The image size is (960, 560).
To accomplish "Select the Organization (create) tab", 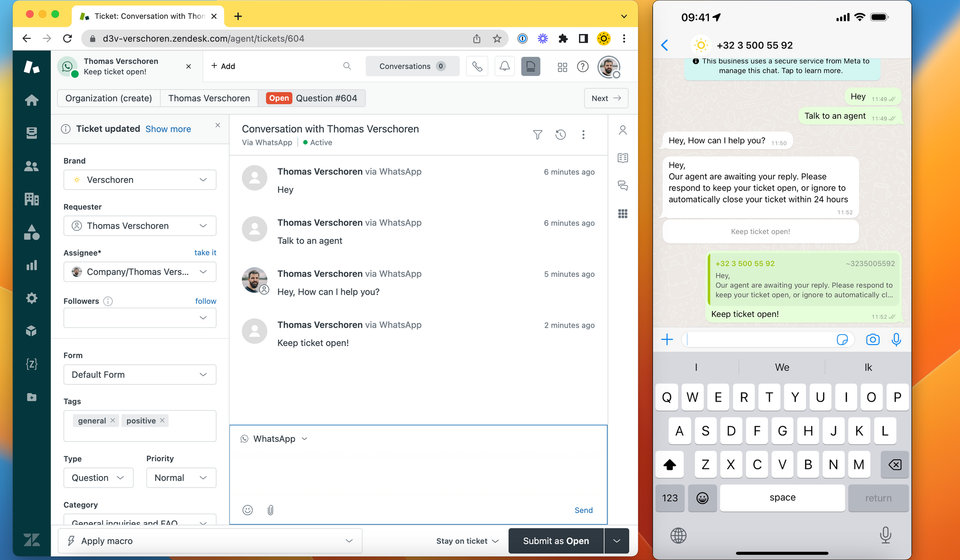I will [108, 98].
